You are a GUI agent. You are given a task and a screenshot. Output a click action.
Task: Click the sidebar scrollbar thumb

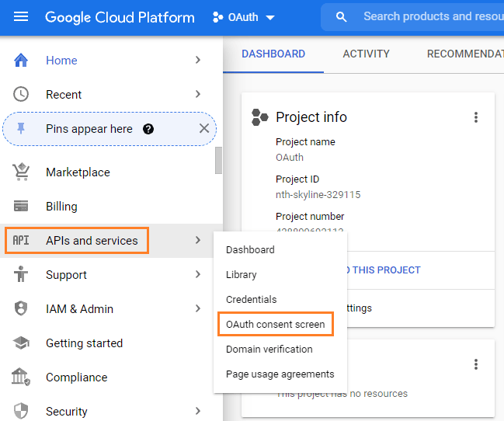218,160
